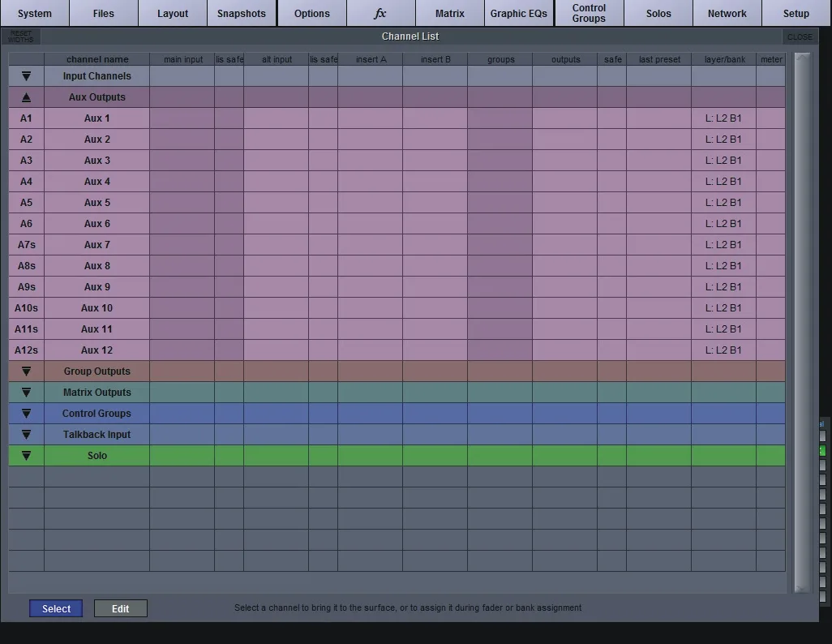The width and height of the screenshot is (832, 644).
Task: Click the last preset column header
Action: pyautogui.click(x=659, y=59)
